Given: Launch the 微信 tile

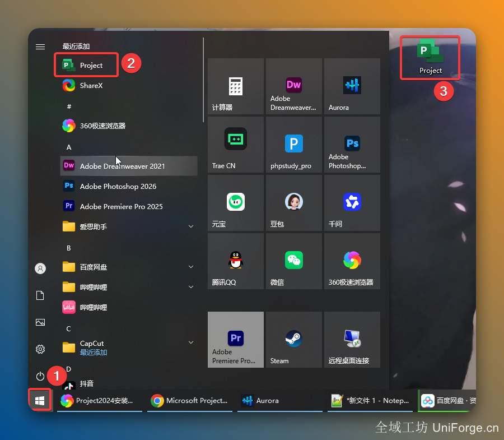Looking at the screenshot, I should pyautogui.click(x=294, y=261).
